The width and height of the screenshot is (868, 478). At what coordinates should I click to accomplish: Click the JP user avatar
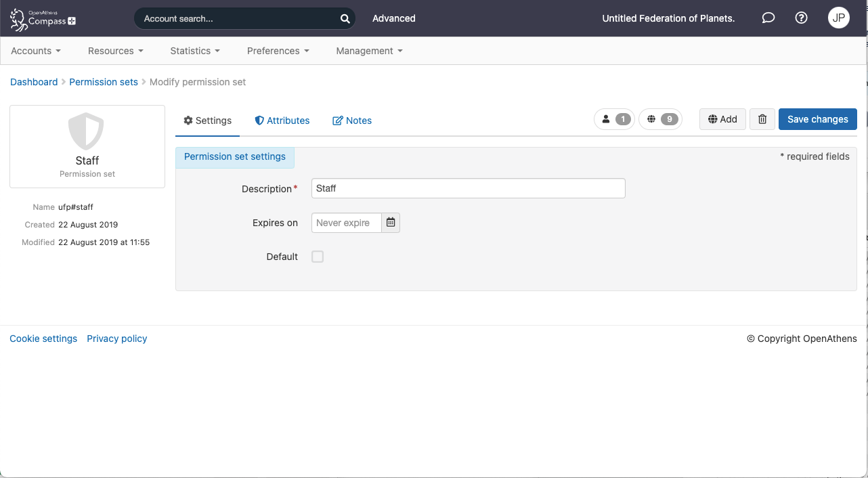[x=838, y=18]
